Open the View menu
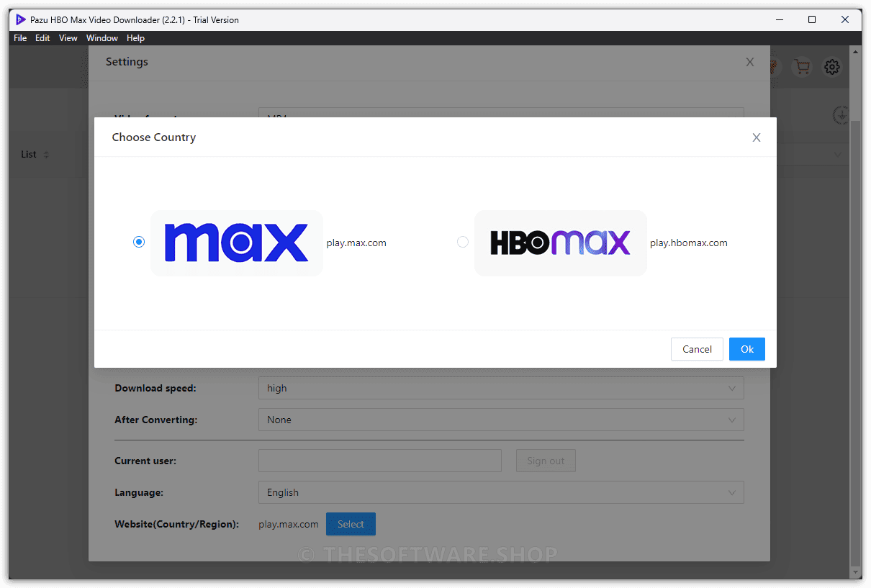 [68, 38]
